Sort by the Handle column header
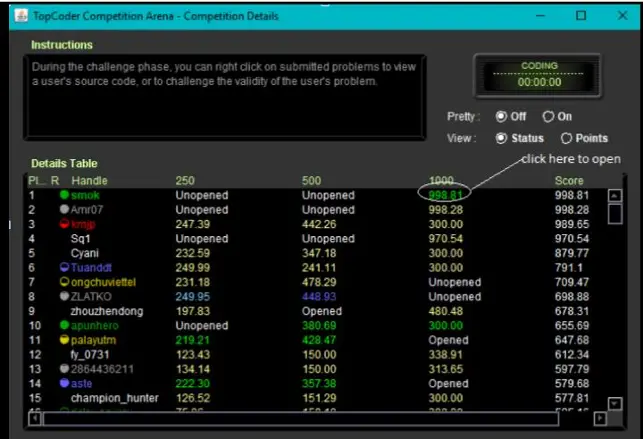Viewport: 643px width, 439px height. [x=89, y=181]
